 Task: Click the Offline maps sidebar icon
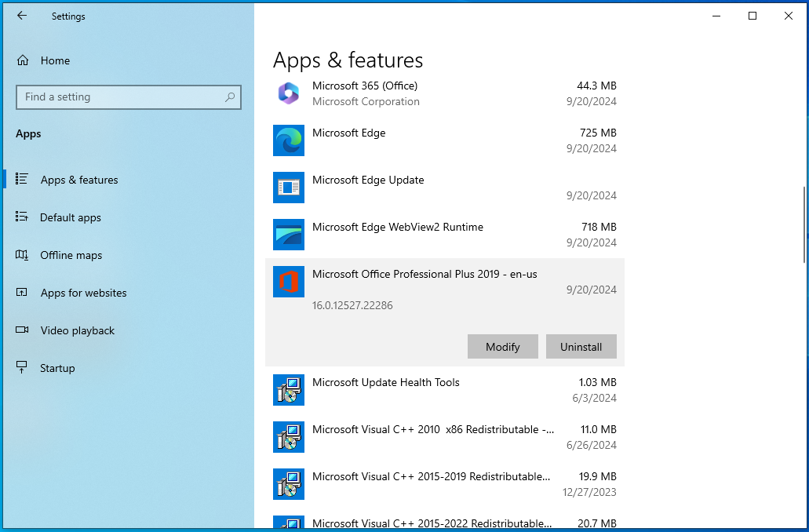22,255
